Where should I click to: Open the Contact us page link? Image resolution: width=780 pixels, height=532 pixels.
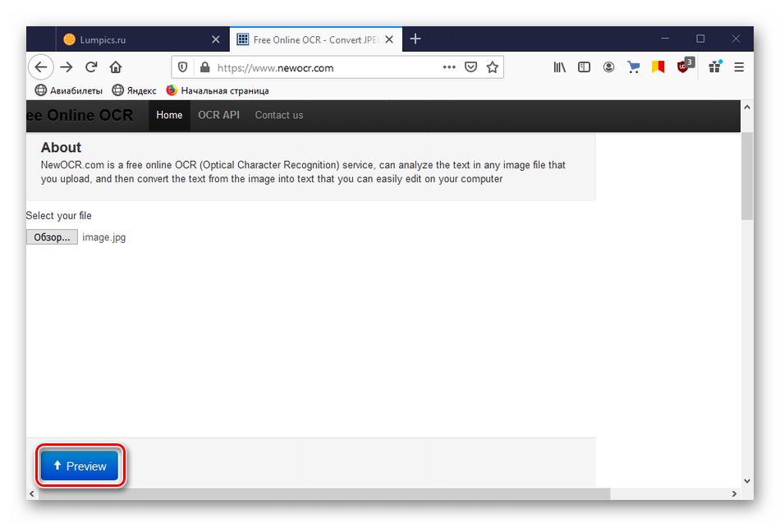[278, 115]
